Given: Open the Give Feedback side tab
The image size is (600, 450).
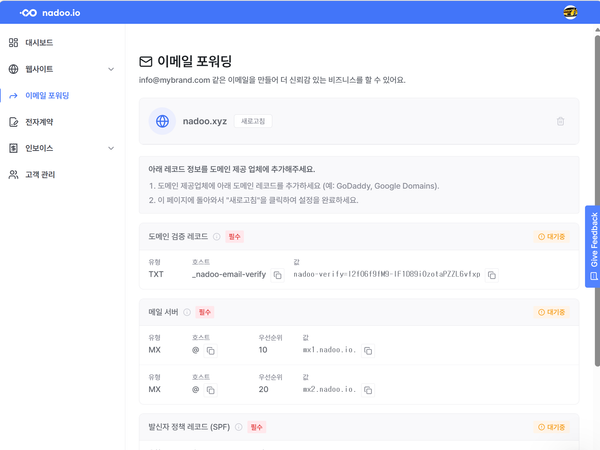Looking at the screenshot, I should coord(593,246).
